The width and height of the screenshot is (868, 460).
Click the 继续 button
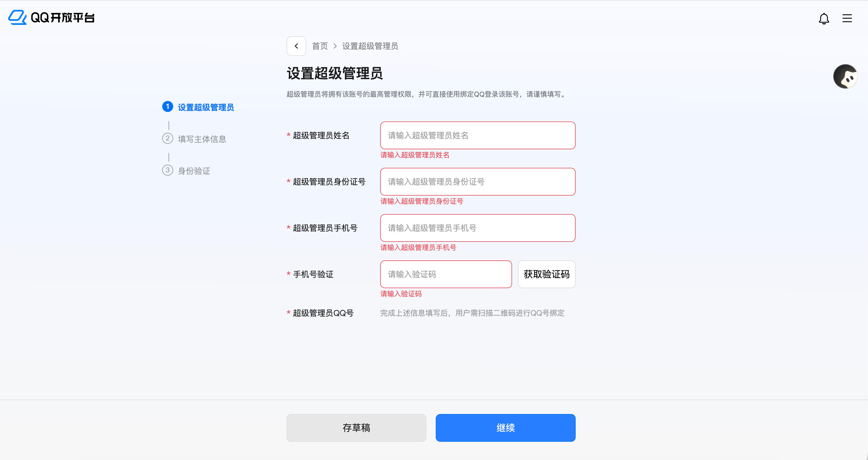(505, 428)
